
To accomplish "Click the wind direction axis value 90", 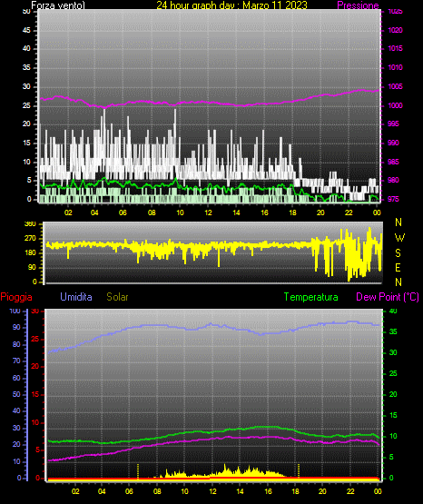I will pyautogui.click(x=32, y=267).
